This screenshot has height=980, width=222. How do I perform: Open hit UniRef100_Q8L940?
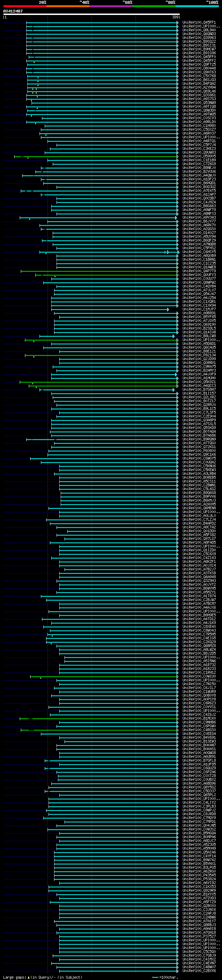199,30
